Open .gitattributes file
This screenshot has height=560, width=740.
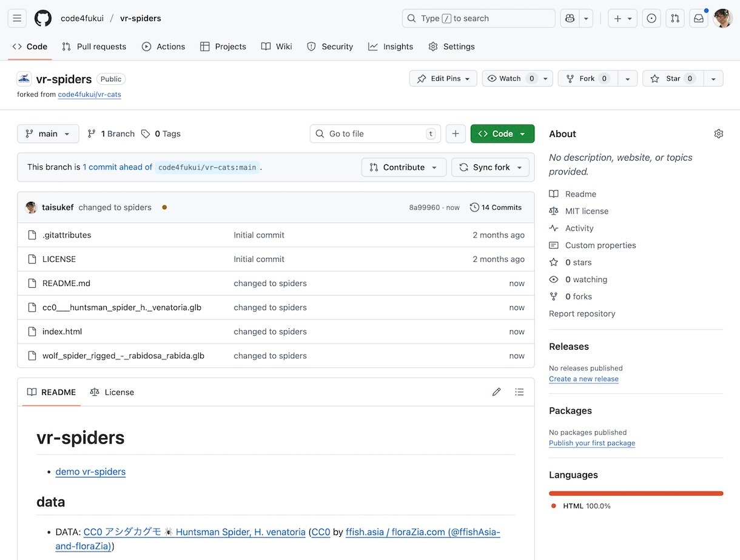point(67,235)
